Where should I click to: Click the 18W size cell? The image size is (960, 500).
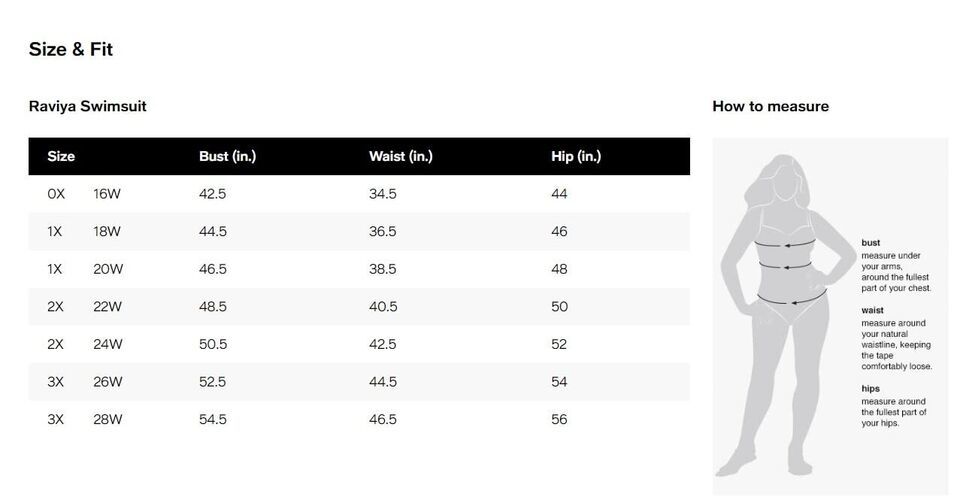pyautogui.click(x=107, y=231)
